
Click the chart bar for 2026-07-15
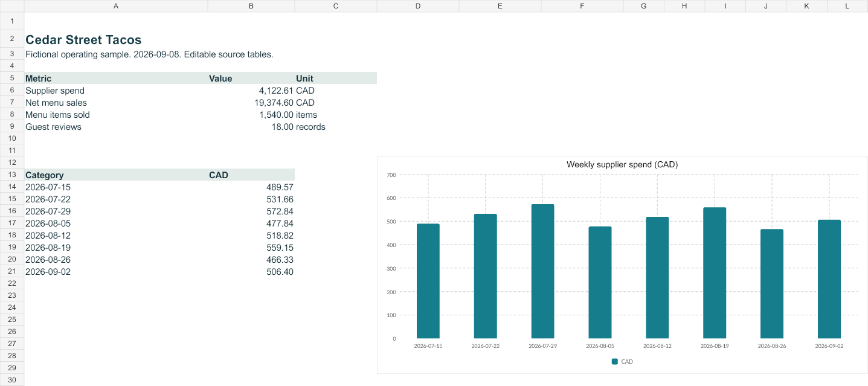point(428,281)
